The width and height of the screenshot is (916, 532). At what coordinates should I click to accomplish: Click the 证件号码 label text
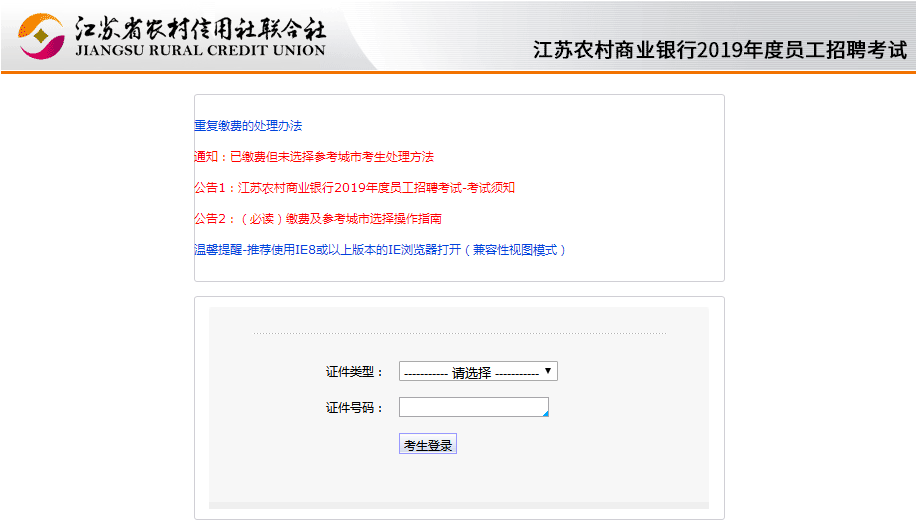tap(354, 408)
